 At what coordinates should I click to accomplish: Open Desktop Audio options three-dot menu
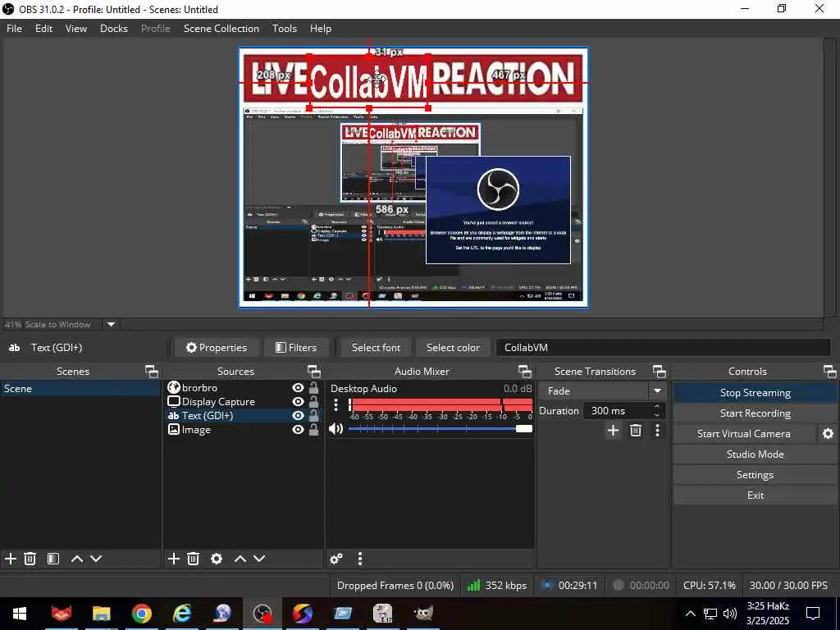336,405
